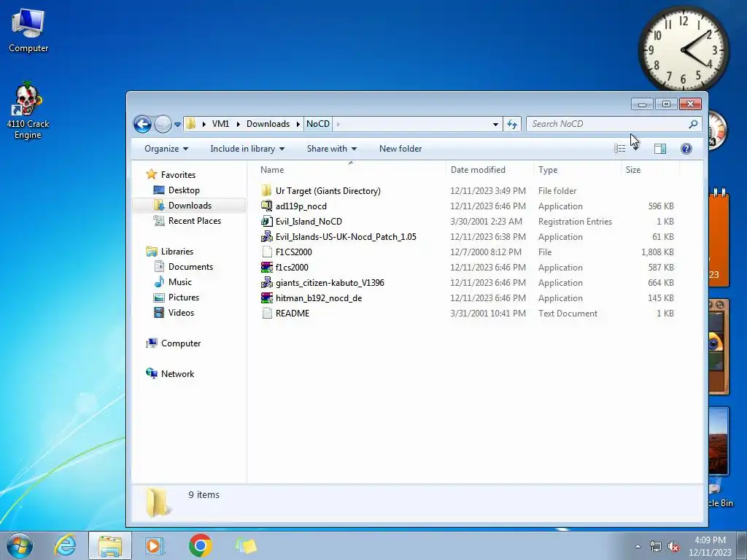Click the Explorer Forward arrow

[163, 124]
